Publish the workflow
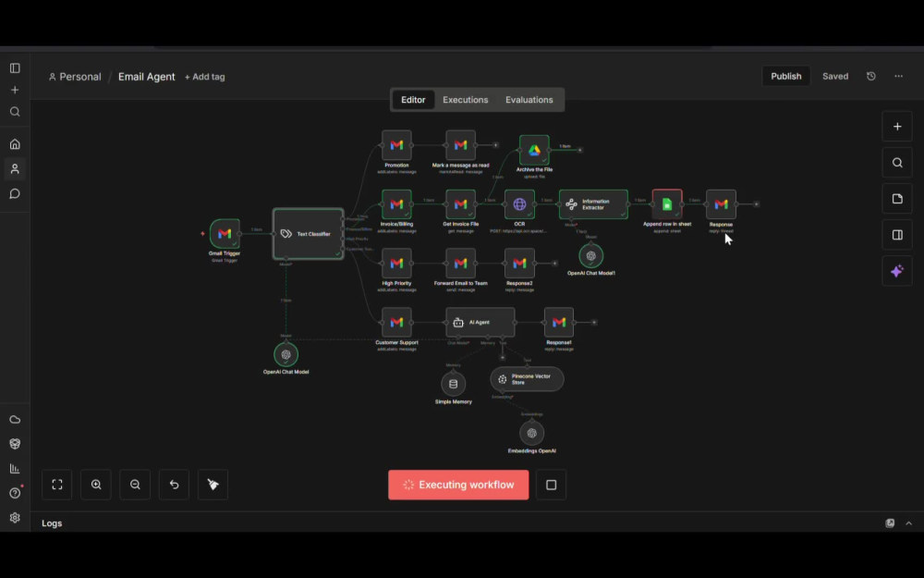Screen dimensions: 924x578 click(x=785, y=76)
